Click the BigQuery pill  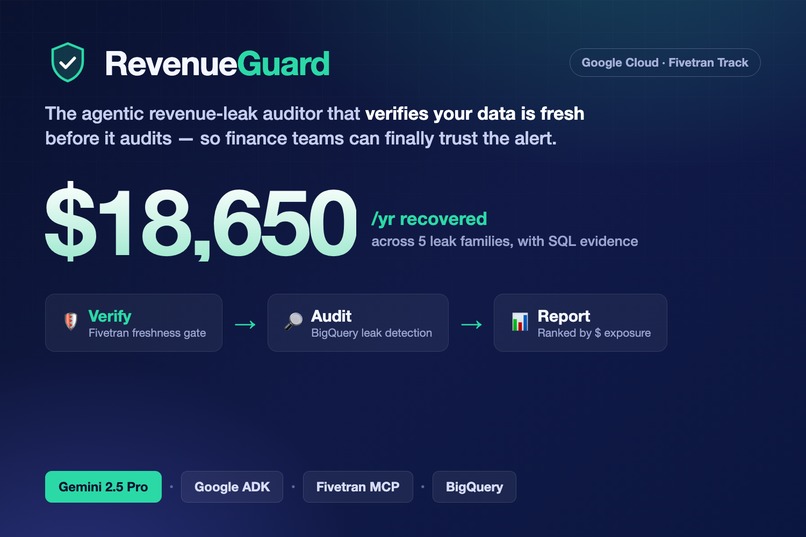pyautogui.click(x=474, y=487)
